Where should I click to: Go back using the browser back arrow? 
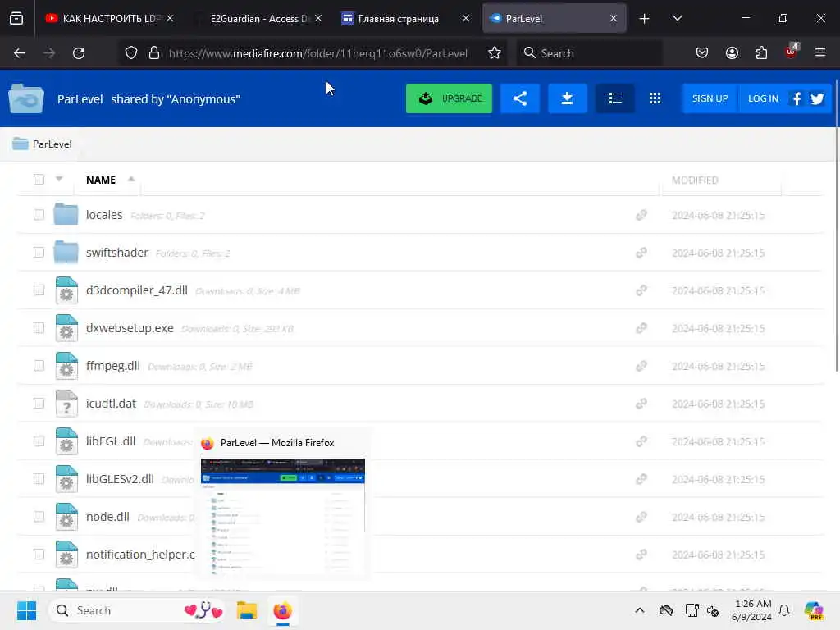pos(20,53)
